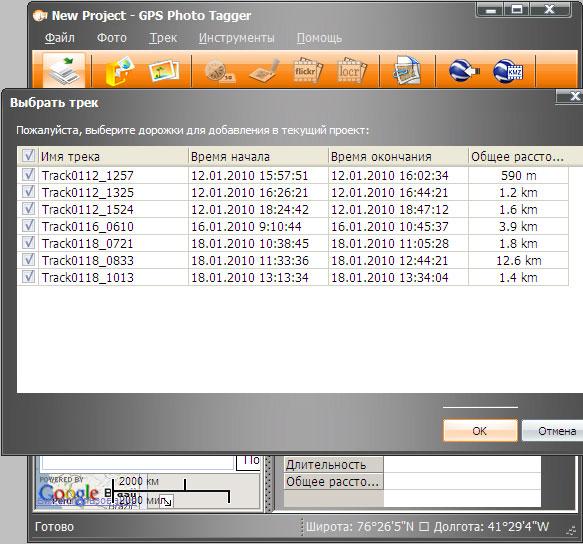Uncheck the Track0112_1325 checkbox

tap(29, 191)
